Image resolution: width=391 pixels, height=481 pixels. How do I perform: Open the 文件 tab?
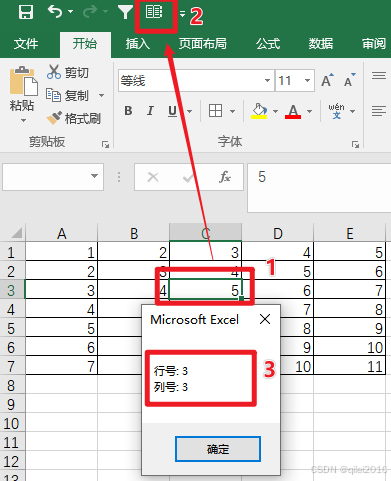click(x=26, y=44)
